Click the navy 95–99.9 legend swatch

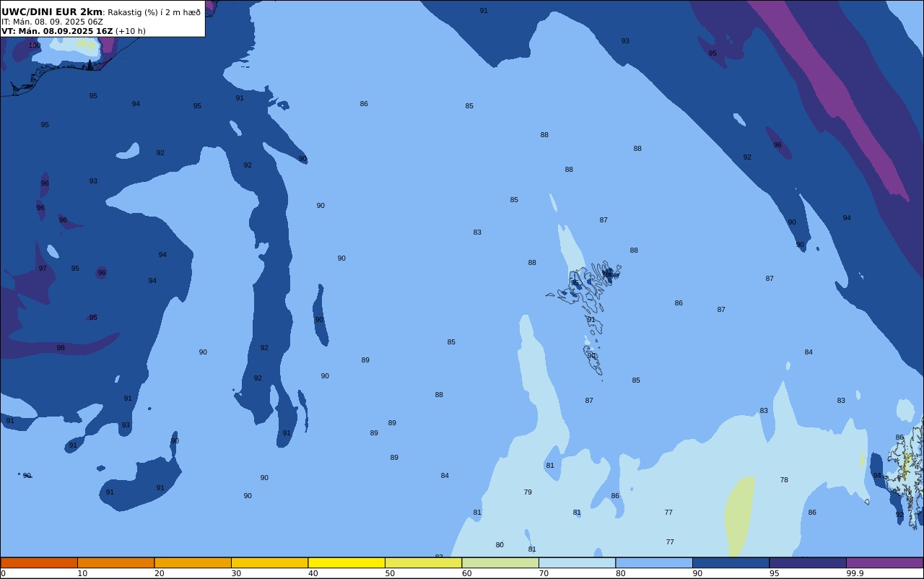[x=808, y=562]
